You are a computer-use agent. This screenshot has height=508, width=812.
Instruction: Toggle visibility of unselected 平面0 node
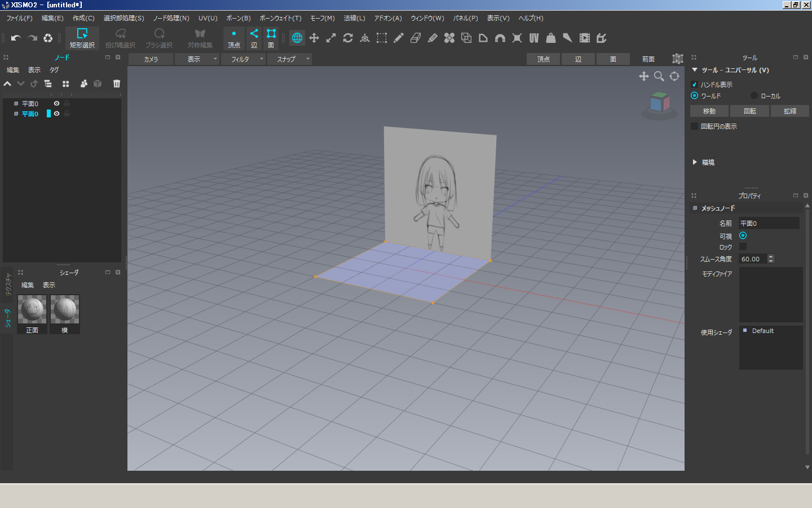pos(56,103)
